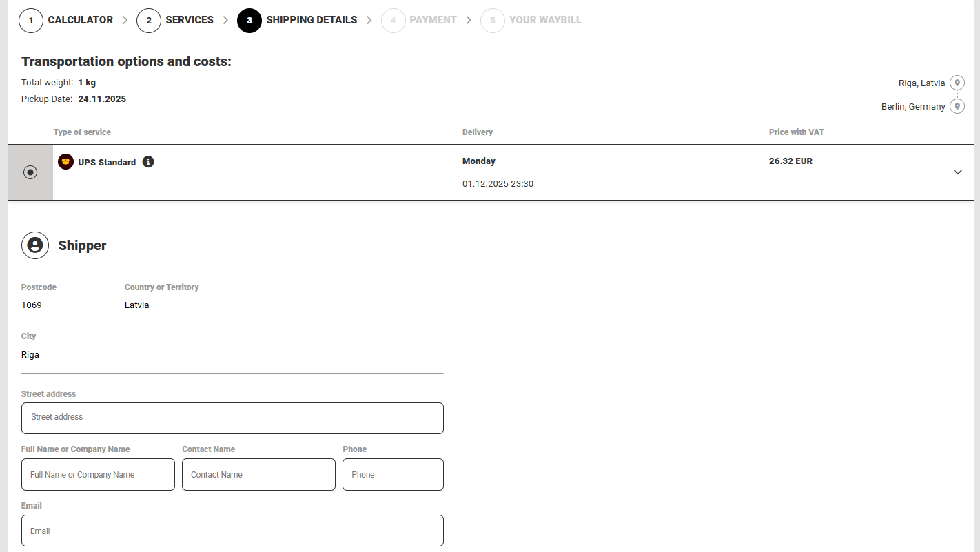Click the step 2 circle number icon
This screenshot has height=552, width=980.
point(149,21)
